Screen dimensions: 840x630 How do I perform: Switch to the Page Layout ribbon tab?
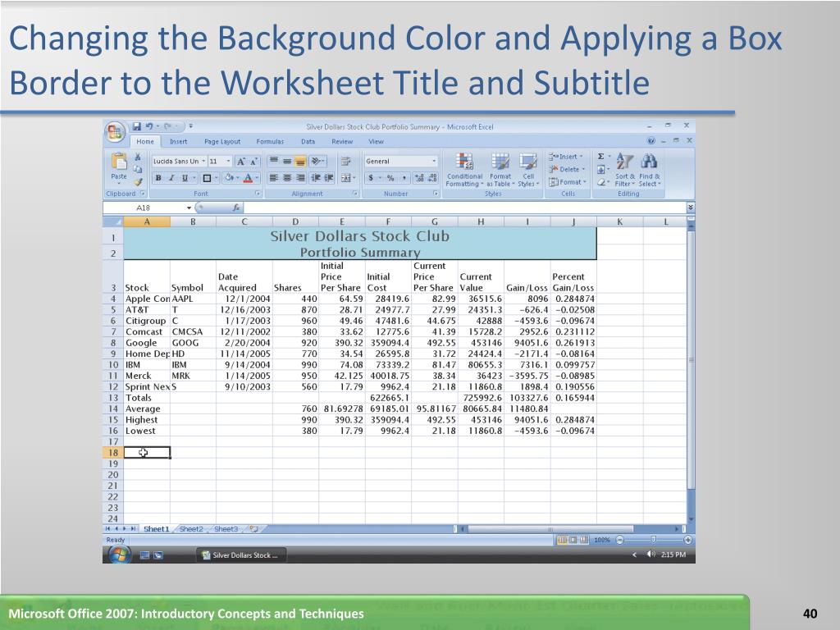point(222,141)
